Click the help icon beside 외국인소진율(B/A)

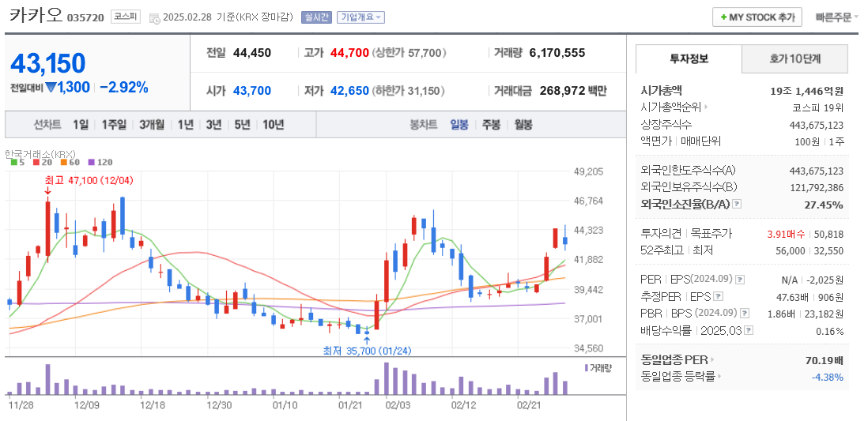coord(736,204)
